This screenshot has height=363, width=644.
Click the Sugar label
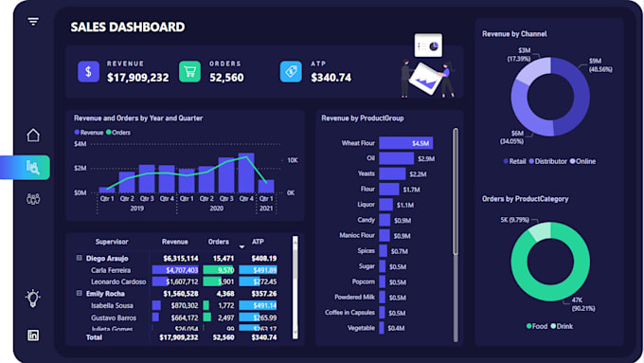coord(367,266)
